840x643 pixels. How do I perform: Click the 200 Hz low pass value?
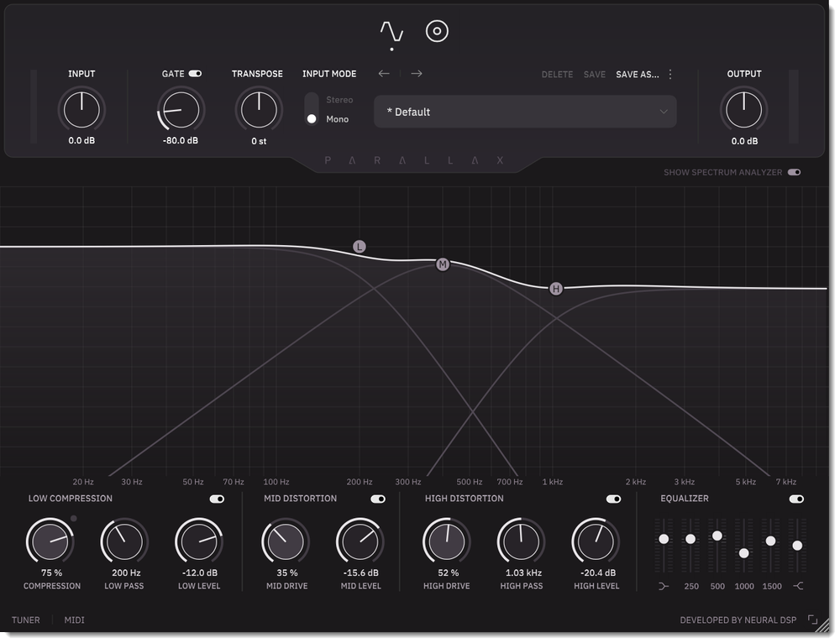coord(126,572)
